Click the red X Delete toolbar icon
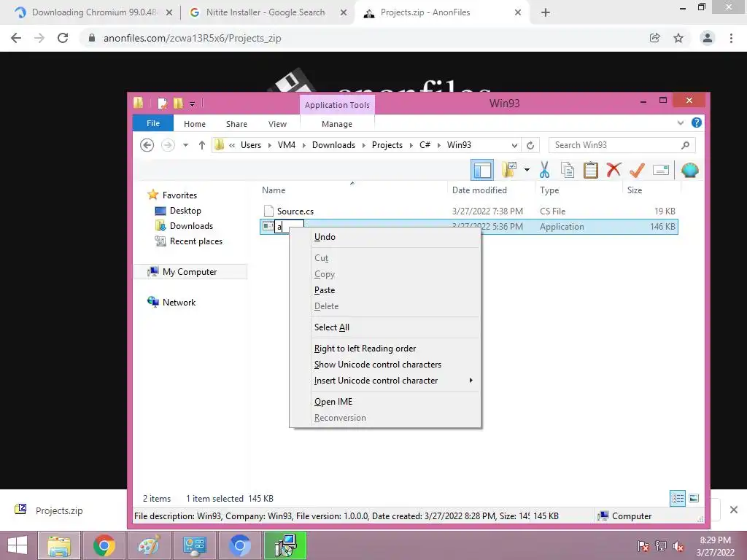Screen dimensions: 747x560 [614, 170]
